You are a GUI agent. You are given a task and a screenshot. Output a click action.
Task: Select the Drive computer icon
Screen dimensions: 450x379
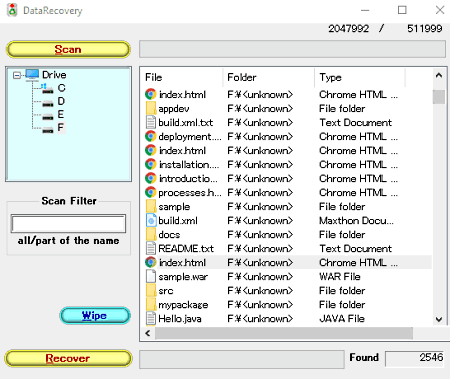click(32, 75)
